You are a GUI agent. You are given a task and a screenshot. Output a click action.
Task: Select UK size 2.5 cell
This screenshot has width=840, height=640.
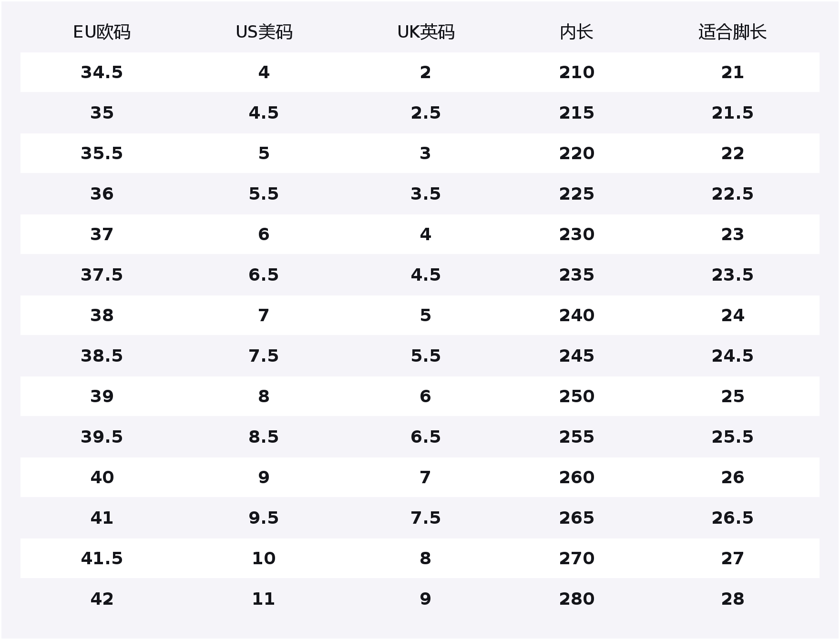[x=426, y=113]
